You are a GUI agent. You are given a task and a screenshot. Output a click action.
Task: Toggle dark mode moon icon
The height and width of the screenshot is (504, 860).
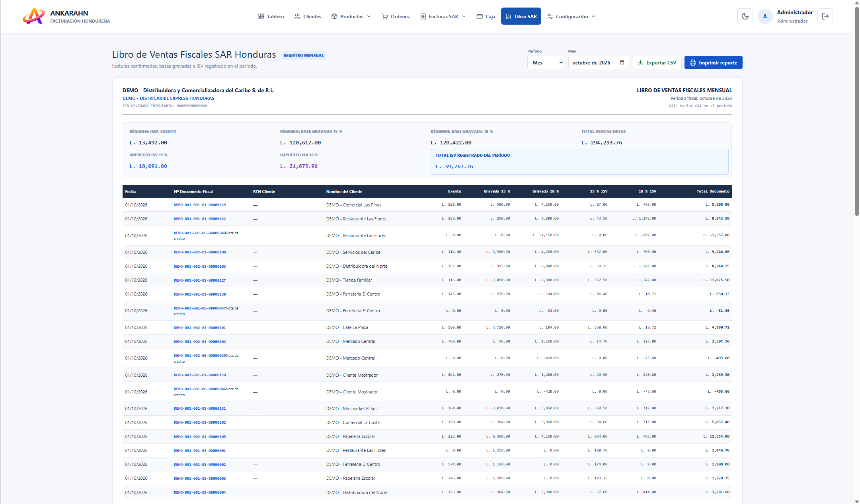coord(745,16)
